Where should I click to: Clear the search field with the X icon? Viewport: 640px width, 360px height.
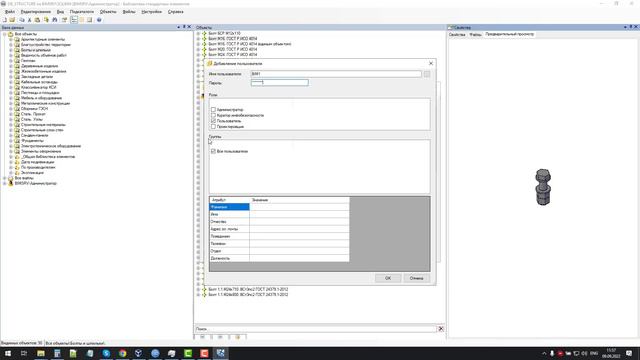coord(441,329)
